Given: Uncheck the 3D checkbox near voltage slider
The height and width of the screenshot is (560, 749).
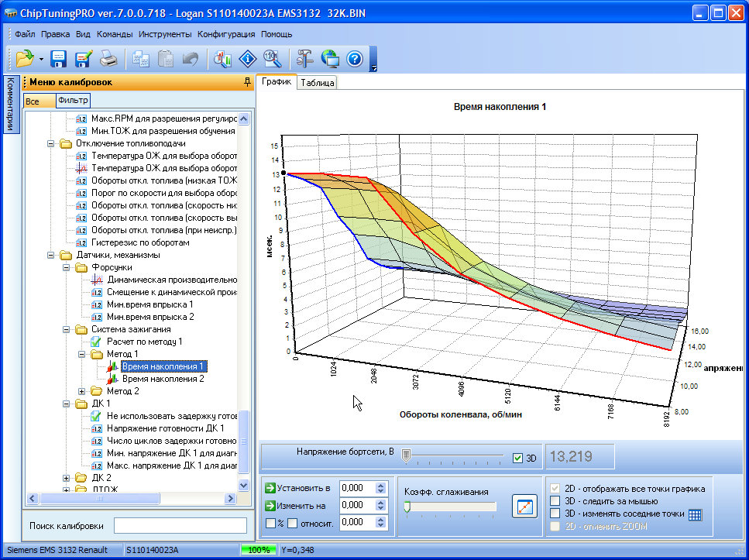Looking at the screenshot, I should coord(518,458).
